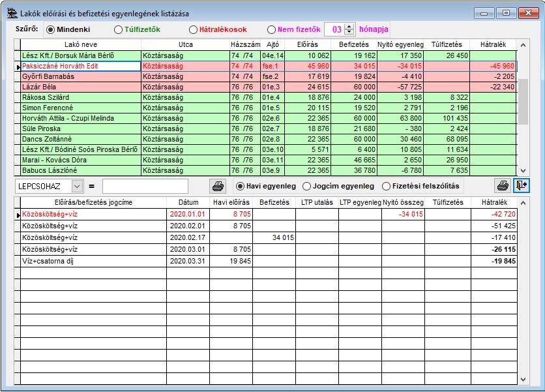
Task: Click the application icon in the title bar
Action: tap(11, 13)
